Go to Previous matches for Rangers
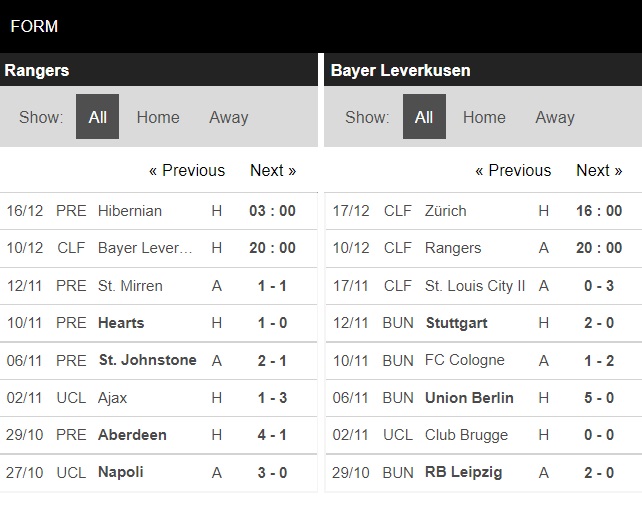Viewport: 642px width, 514px height. pos(187,170)
